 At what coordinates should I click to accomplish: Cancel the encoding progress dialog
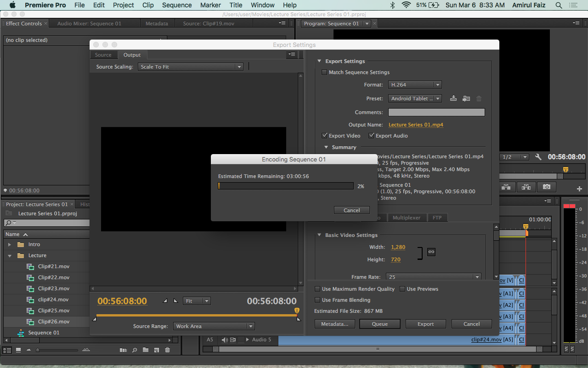click(352, 210)
